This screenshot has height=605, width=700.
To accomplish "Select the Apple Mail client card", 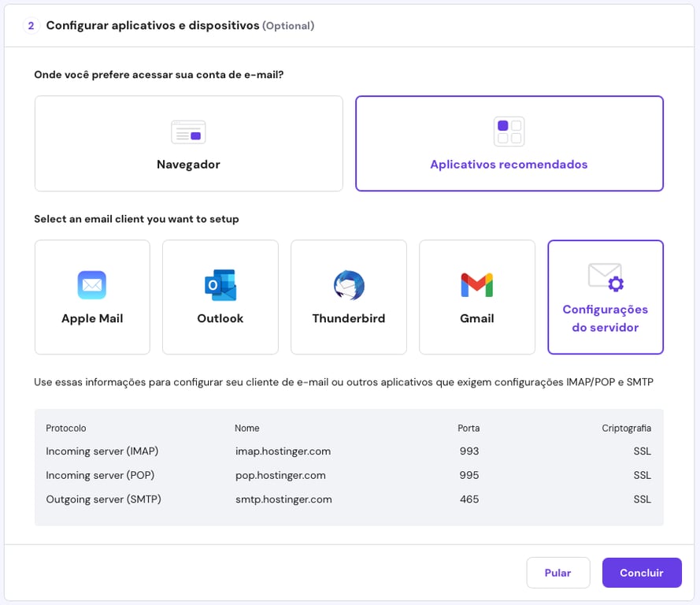I will tap(92, 297).
